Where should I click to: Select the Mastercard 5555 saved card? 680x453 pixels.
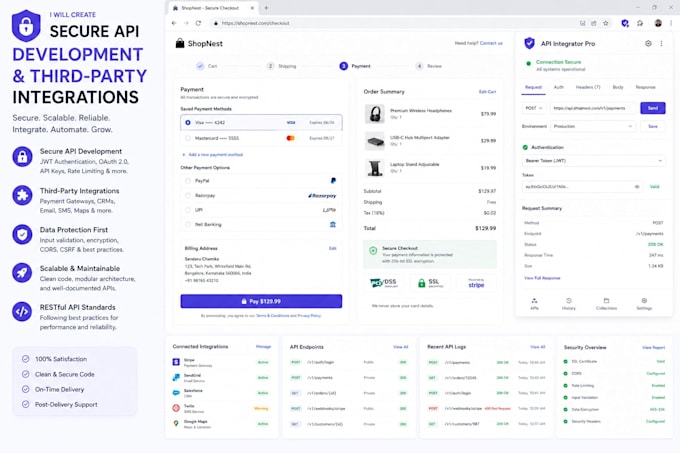(261, 138)
